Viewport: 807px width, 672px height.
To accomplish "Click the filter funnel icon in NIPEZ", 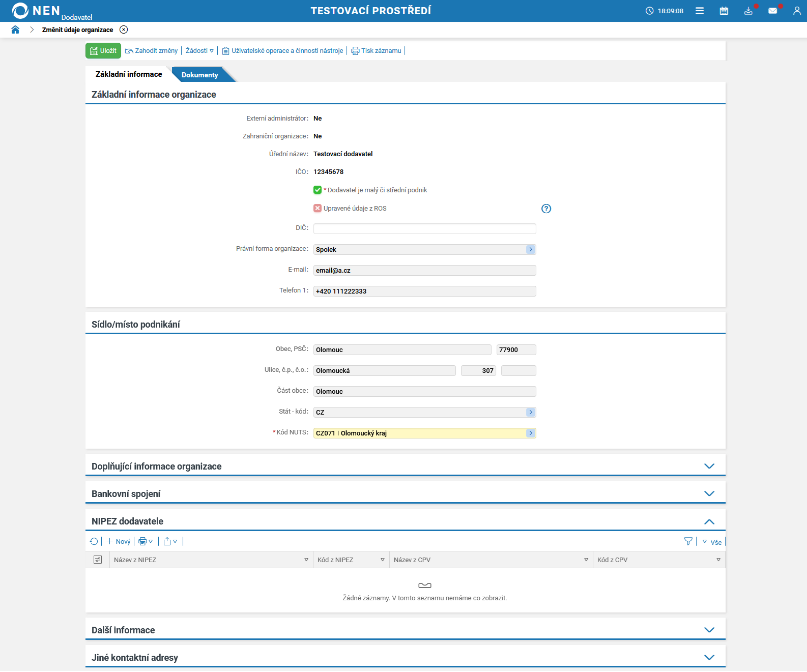I will (688, 541).
